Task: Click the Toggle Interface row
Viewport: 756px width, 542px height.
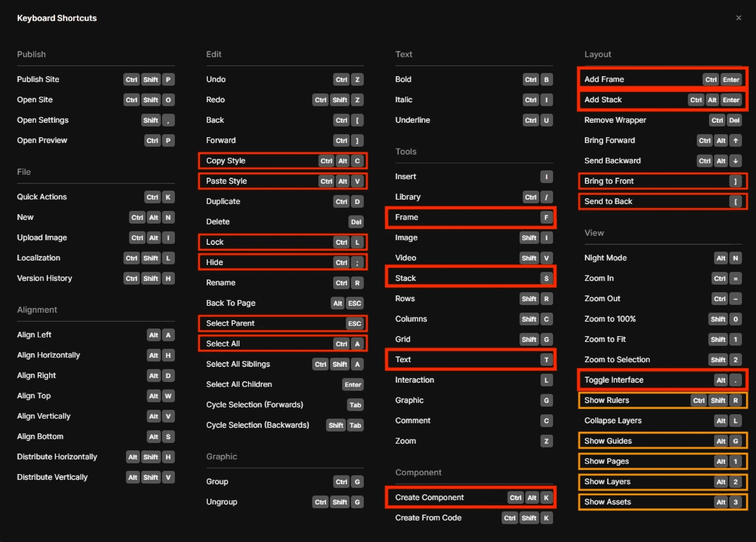Action: point(614,380)
